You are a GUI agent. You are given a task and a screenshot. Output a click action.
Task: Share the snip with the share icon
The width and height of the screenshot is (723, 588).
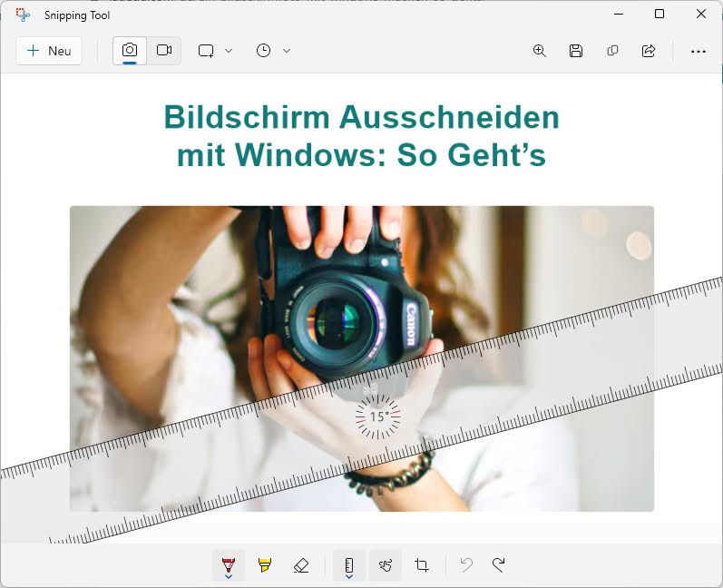tap(649, 51)
